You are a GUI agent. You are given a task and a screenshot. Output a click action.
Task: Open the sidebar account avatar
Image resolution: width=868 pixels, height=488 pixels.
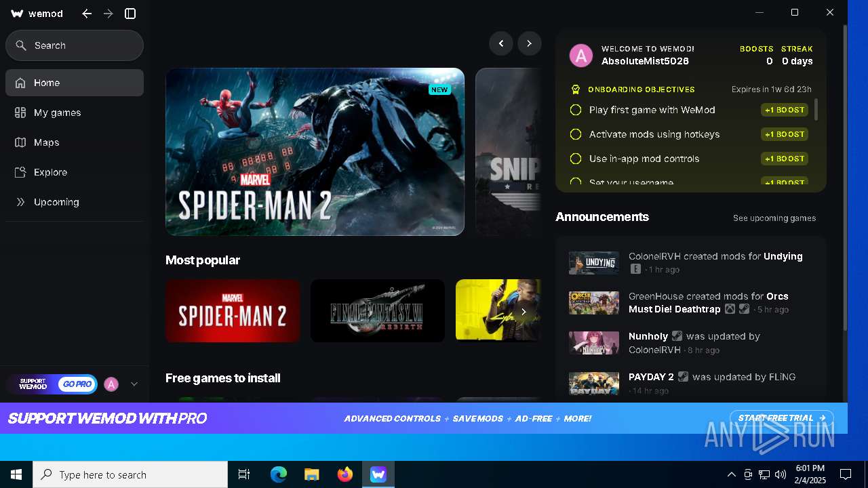111,384
